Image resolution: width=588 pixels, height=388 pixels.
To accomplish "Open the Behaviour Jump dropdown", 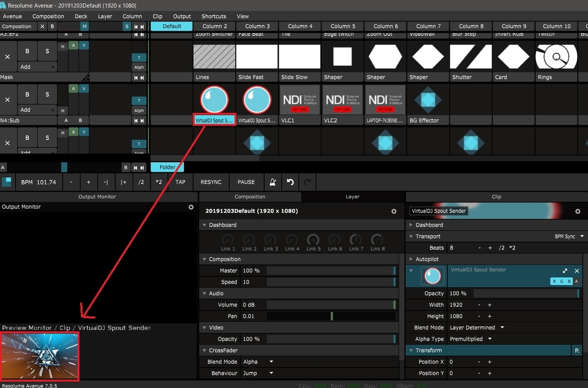I will [258, 373].
